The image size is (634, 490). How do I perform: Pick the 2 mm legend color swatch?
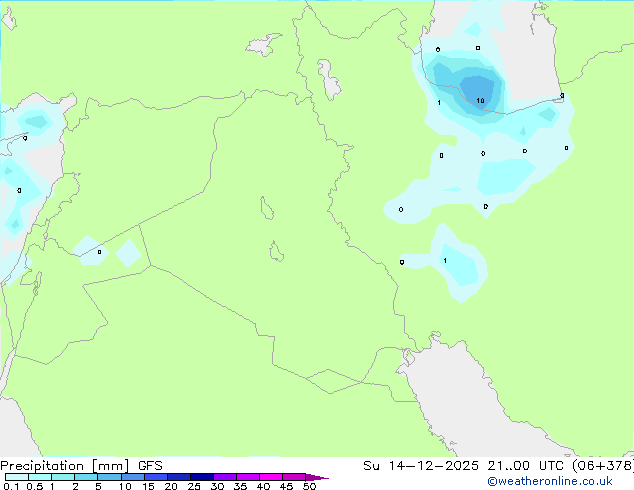86,477
